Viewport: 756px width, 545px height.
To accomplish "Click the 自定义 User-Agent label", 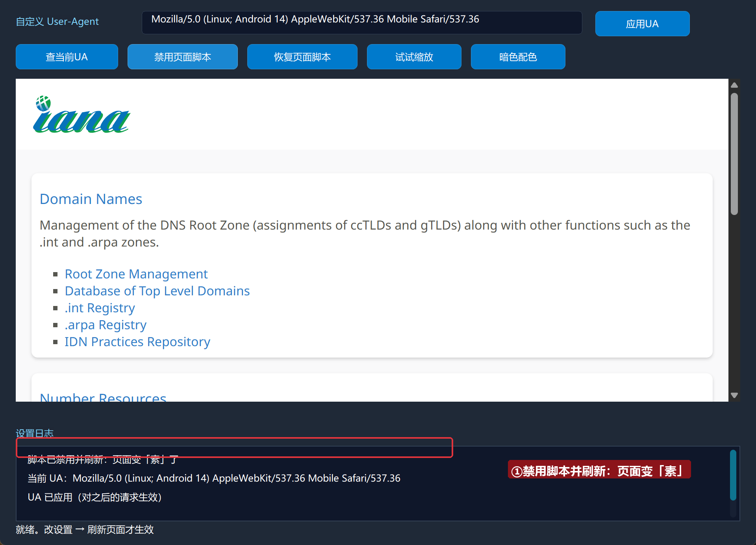I will (x=57, y=22).
